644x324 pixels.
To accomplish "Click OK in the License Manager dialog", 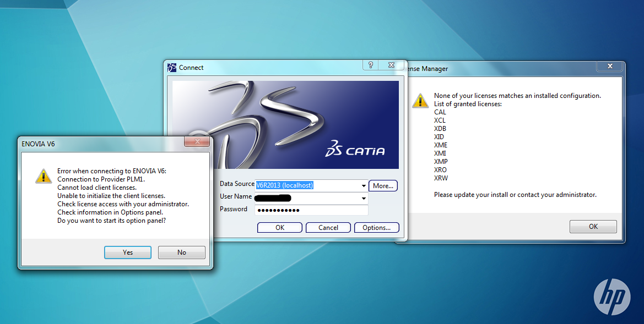I will 593,227.
